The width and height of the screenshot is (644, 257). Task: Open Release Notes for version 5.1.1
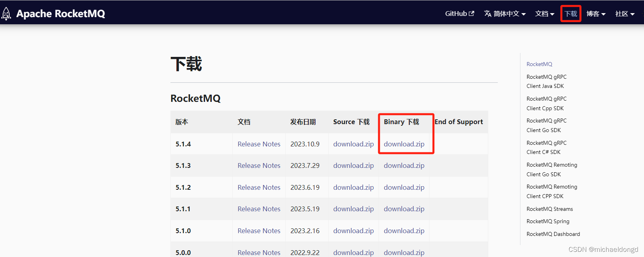coord(259,209)
